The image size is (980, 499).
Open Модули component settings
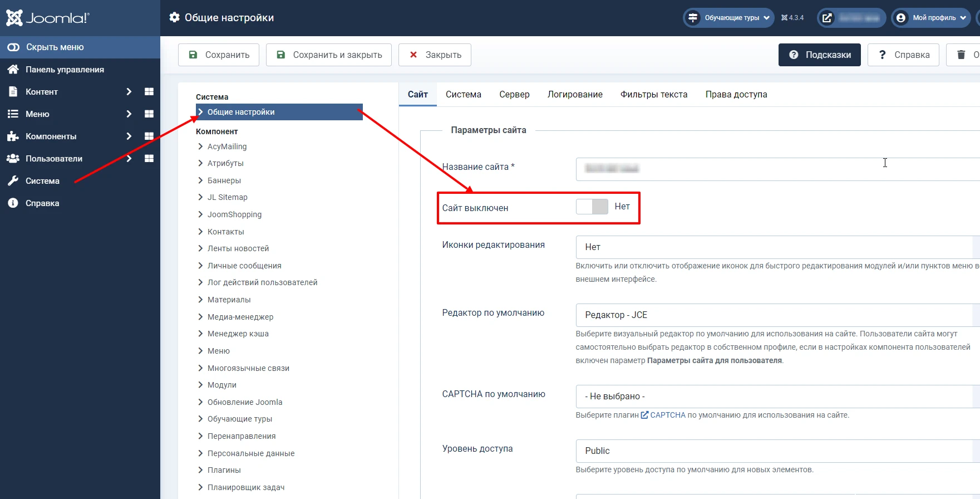point(221,385)
